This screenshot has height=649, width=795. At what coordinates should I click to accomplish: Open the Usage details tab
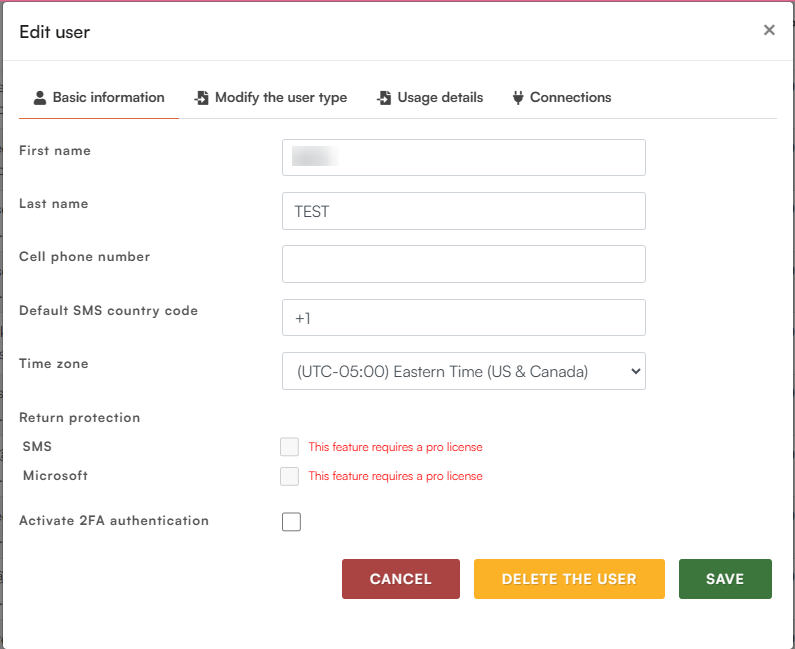(x=440, y=98)
